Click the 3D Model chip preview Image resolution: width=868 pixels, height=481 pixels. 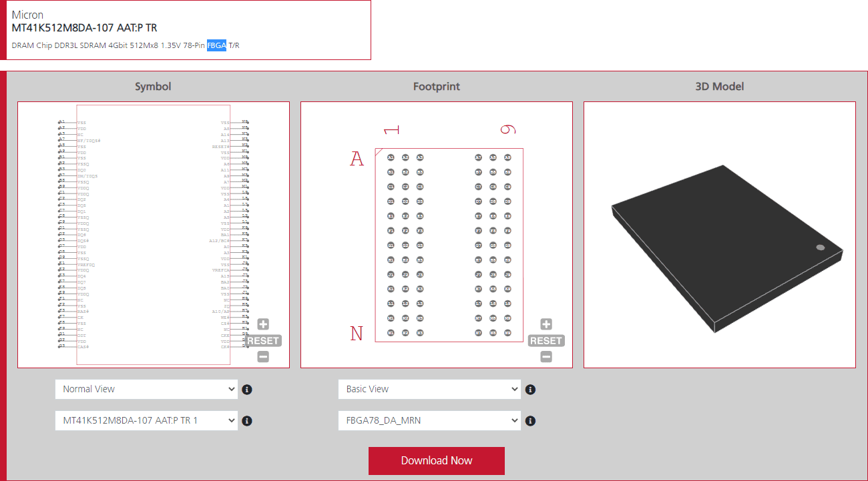[720, 235]
